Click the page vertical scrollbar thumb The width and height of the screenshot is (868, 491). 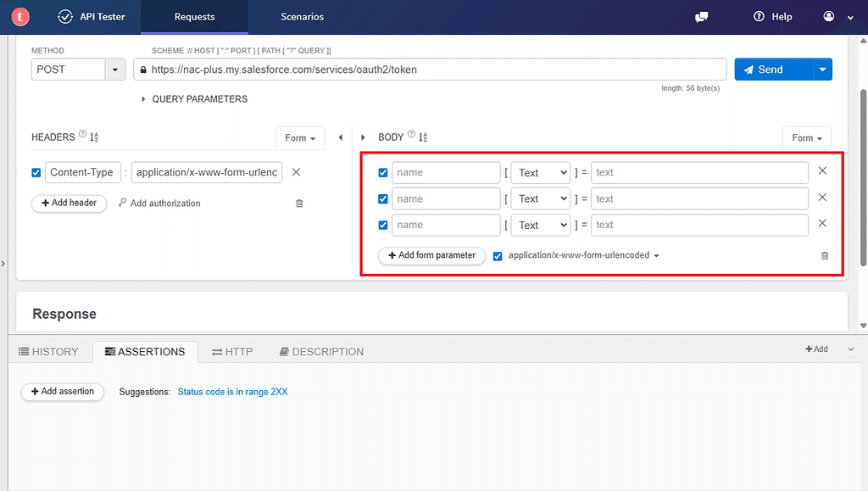tap(864, 177)
